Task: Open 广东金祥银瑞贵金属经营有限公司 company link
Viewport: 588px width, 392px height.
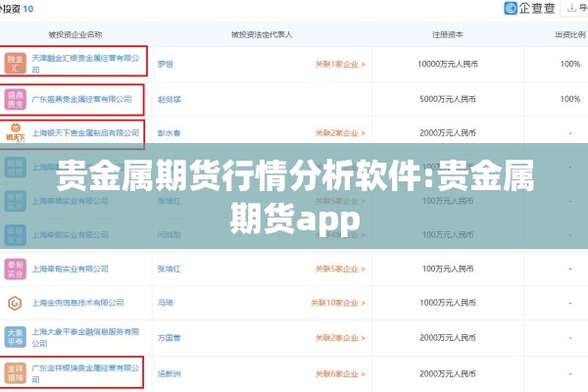Action: click(85, 373)
